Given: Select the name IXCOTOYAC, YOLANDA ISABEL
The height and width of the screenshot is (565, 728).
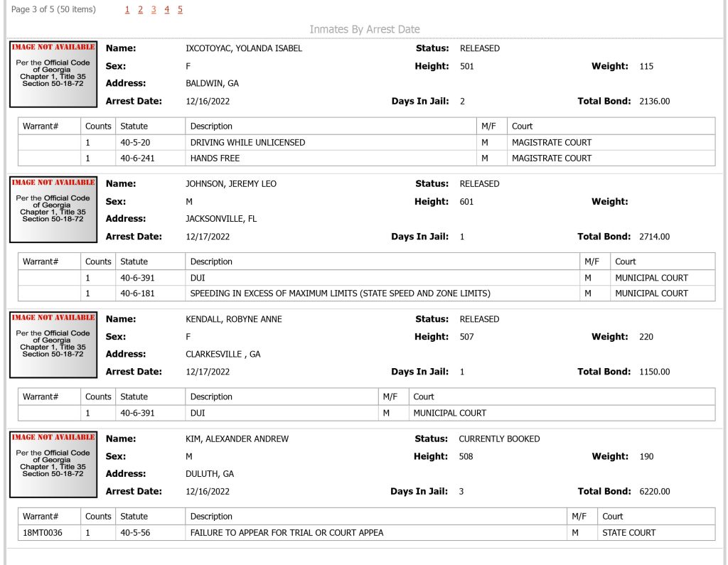Looking at the screenshot, I should [244, 48].
